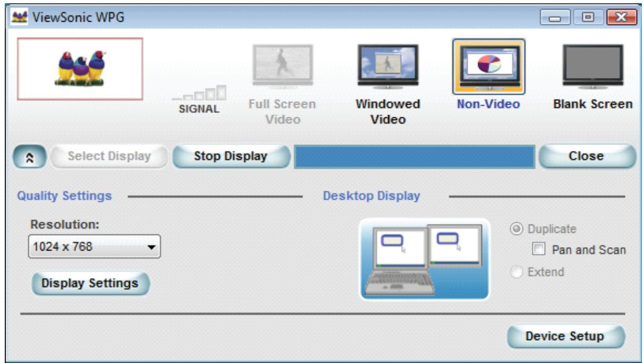The width and height of the screenshot is (644, 363).
Task: Click the Select Display button
Action: 109,156
